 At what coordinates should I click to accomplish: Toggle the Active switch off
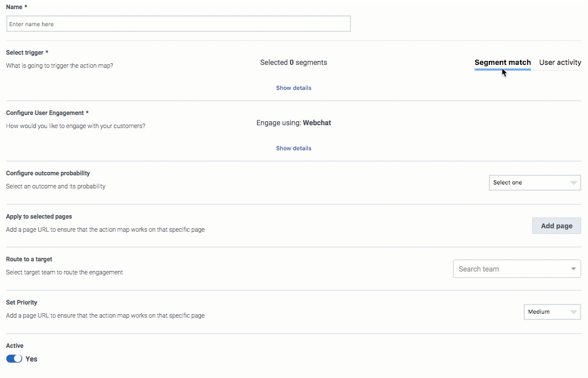tap(14, 359)
